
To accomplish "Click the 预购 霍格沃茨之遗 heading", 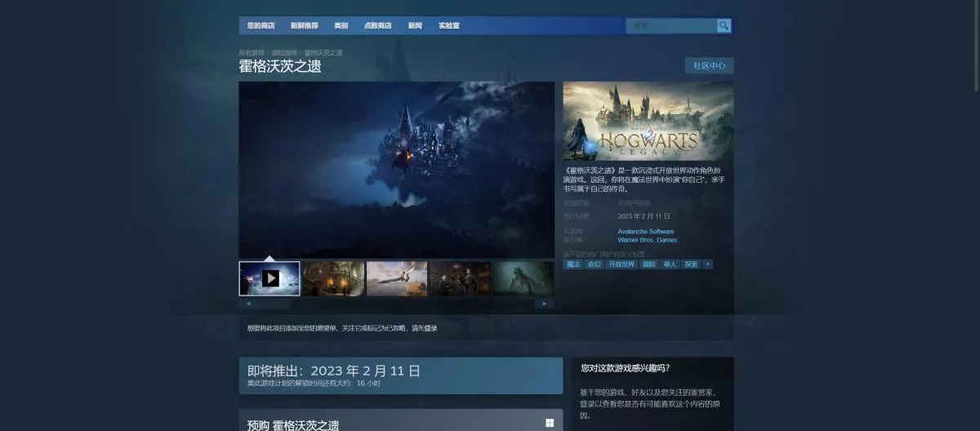I will point(293,424).
